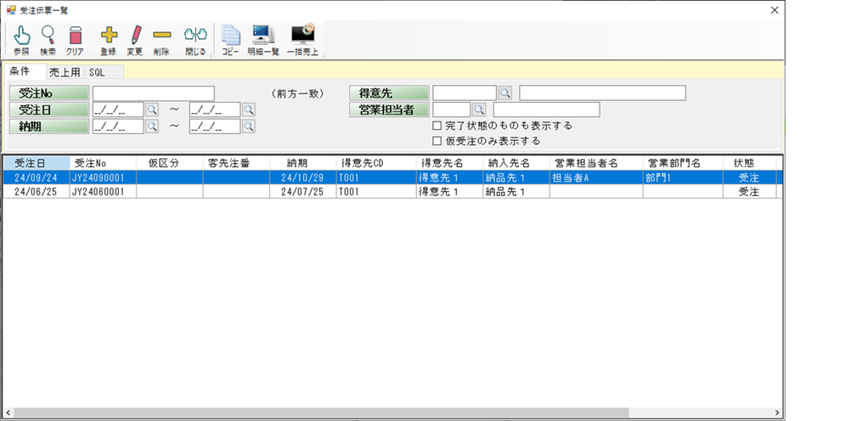
Task: Click the コピー (copy) document icon
Action: 230,36
